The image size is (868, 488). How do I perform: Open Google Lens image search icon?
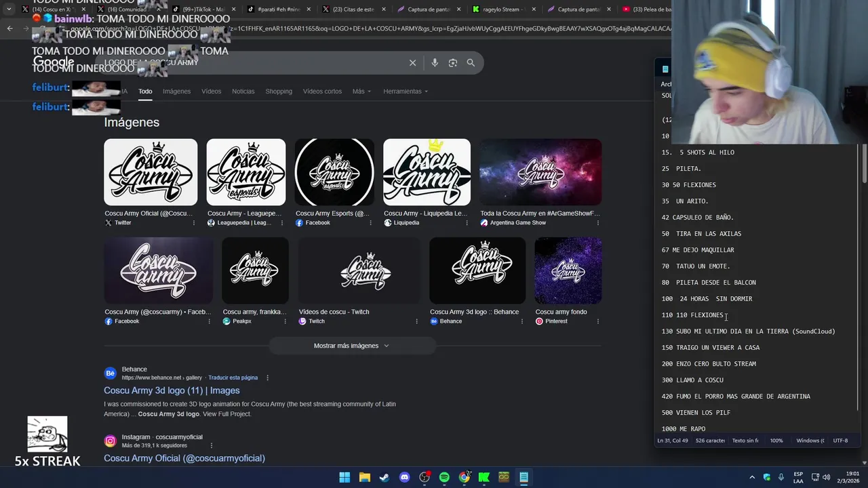click(452, 62)
